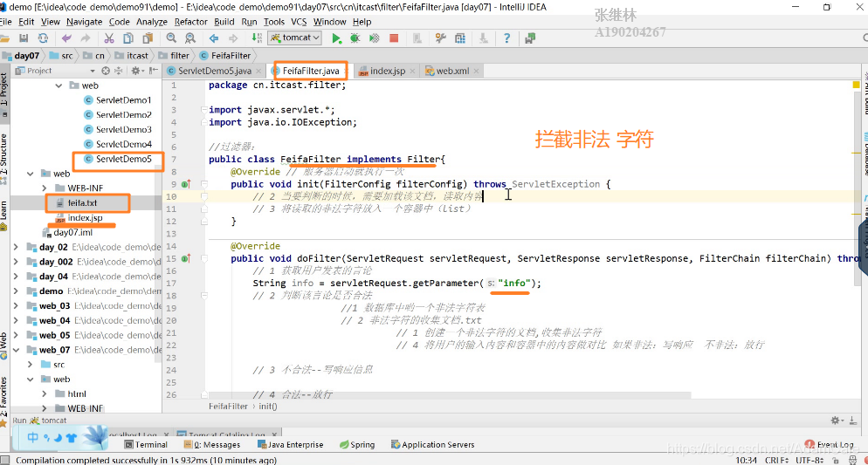The width and height of the screenshot is (868, 465).
Task: Click the Save All toolbar icon
Action: point(24,38)
